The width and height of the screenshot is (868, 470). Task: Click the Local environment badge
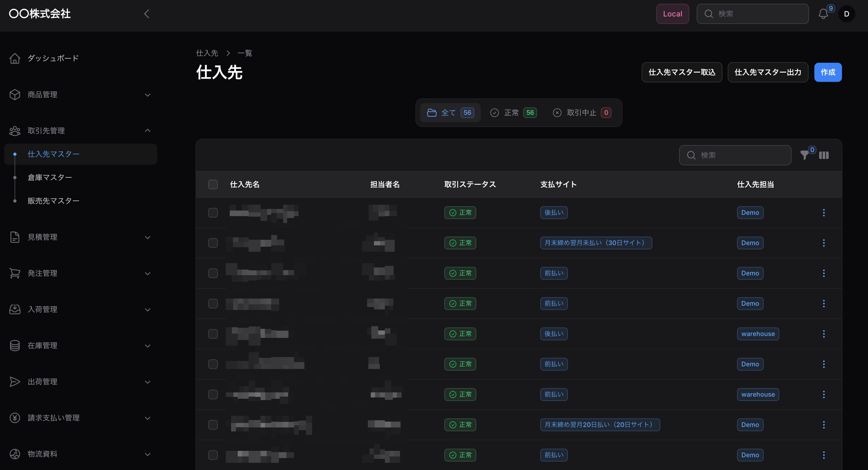672,14
